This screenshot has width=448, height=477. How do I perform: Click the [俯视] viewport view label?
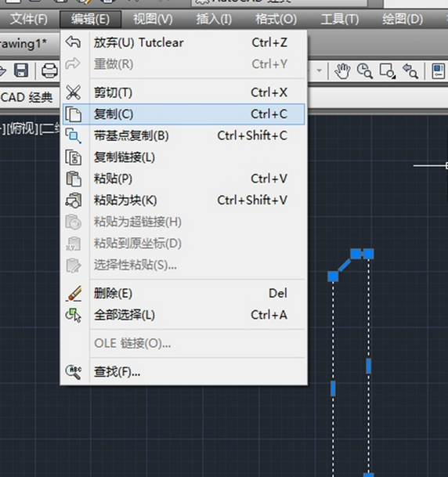click(22, 129)
